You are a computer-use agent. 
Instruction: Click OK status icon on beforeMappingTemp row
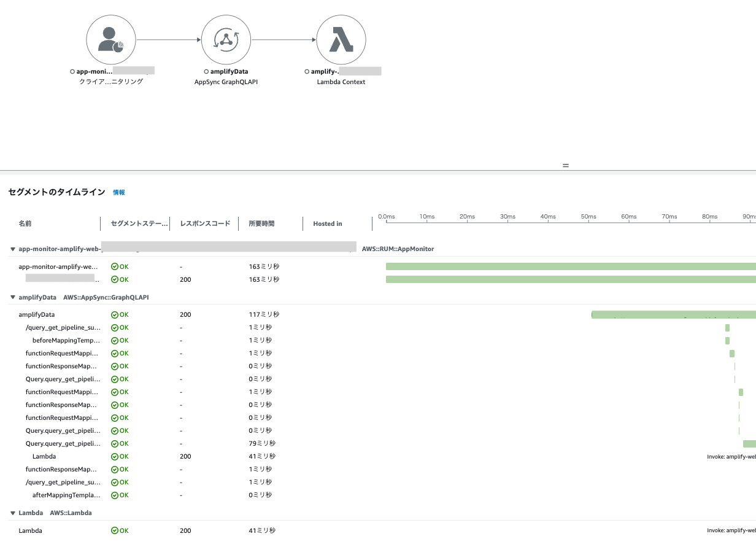click(x=115, y=340)
